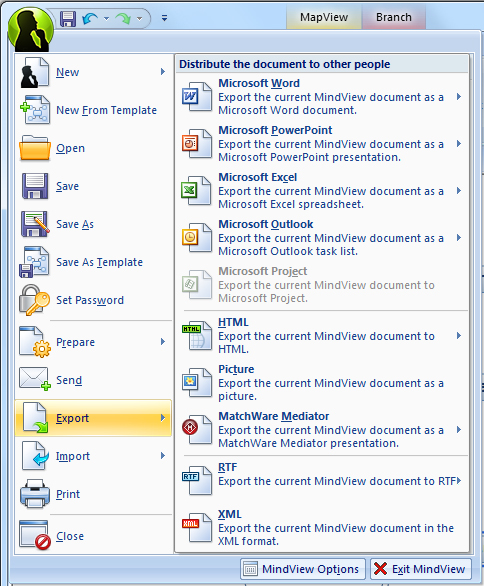The width and height of the screenshot is (484, 586).
Task: Expand the Microsoft PowerPoint export submenu arrow
Action: (x=459, y=144)
